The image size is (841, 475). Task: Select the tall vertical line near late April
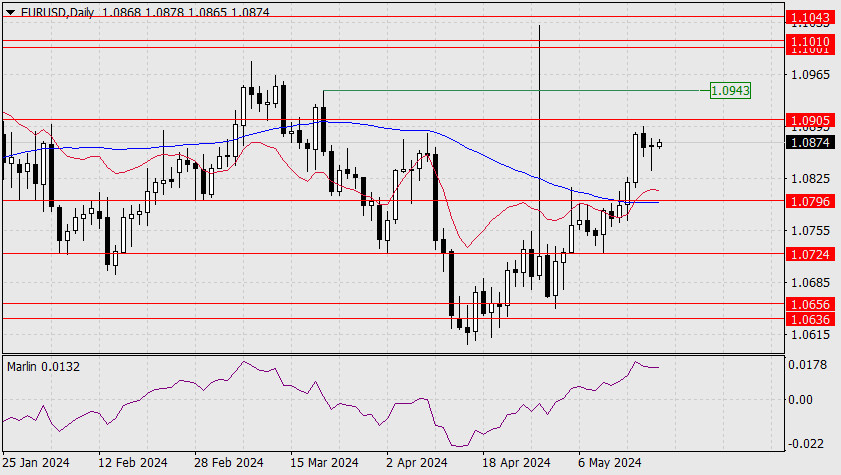click(539, 150)
